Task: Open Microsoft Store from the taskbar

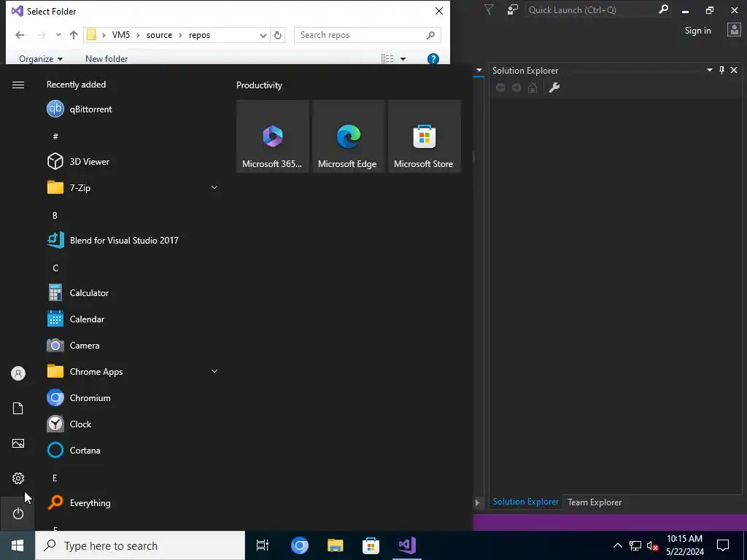Action: pyautogui.click(x=371, y=545)
